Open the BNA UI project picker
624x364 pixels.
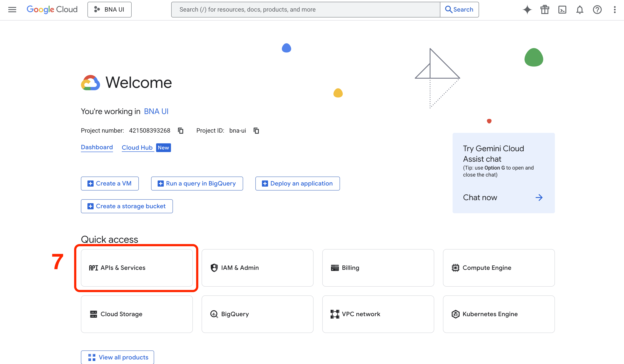110,9
